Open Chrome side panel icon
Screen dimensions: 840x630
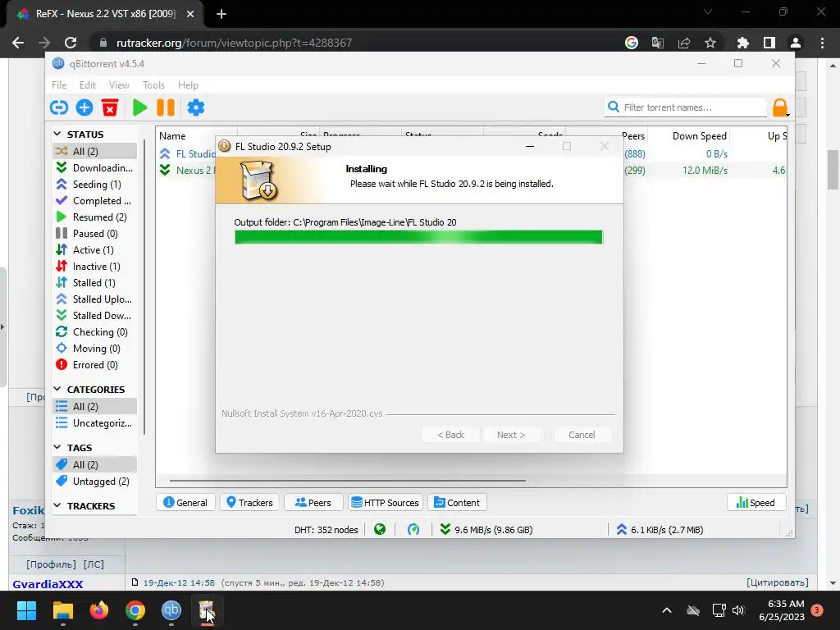point(769,43)
